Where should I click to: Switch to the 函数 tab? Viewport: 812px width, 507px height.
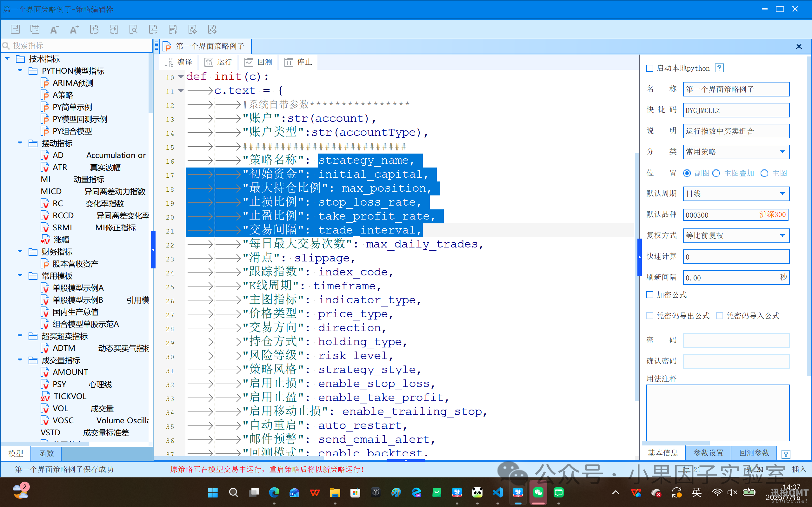pos(46,453)
